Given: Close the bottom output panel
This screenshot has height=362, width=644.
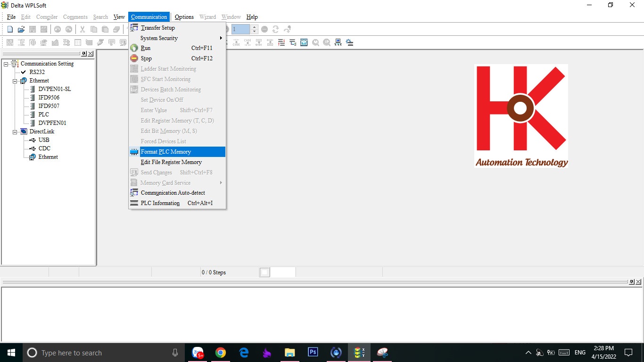Looking at the screenshot, I should pos(638,282).
